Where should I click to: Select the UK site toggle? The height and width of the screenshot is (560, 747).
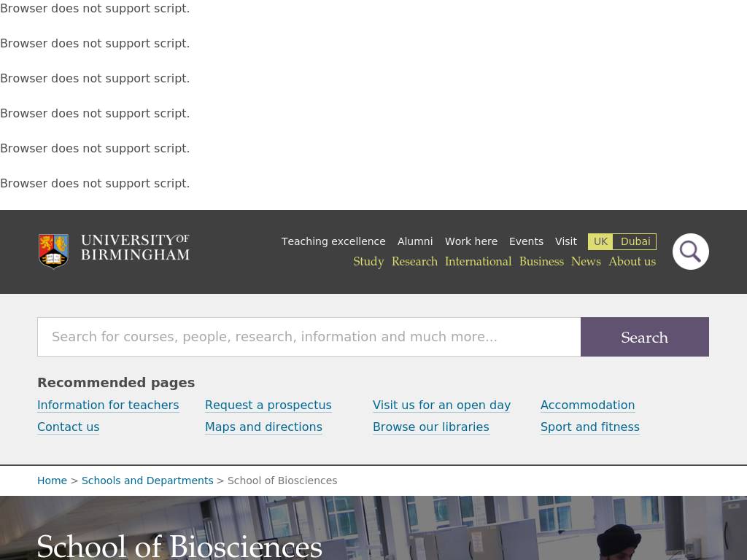pos(600,241)
